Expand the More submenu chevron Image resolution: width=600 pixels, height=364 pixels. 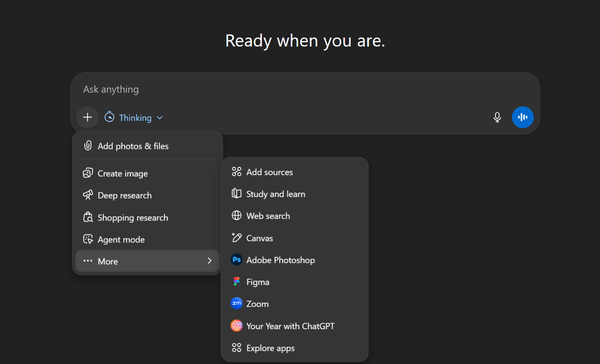click(209, 261)
